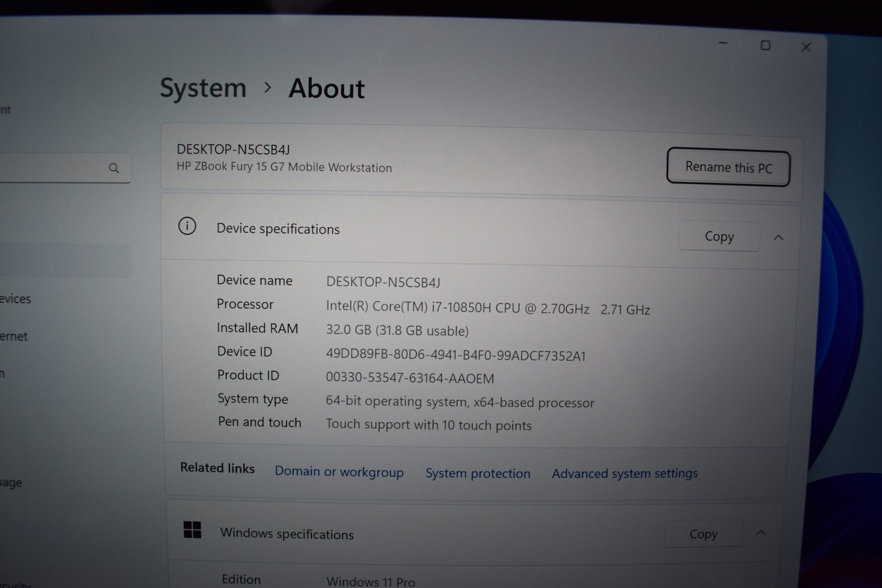Click the Windows 11 Pro edition value
Viewport: 882px width, 588px height.
point(370,582)
